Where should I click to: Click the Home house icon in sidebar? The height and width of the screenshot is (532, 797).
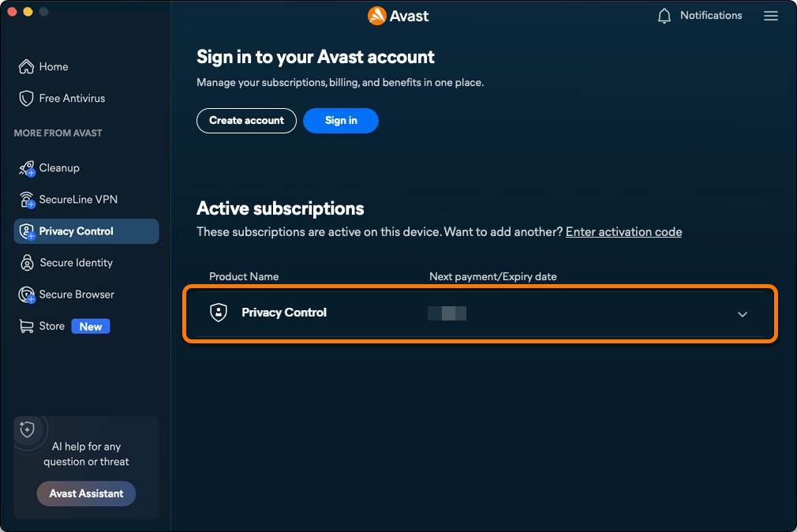[26, 66]
